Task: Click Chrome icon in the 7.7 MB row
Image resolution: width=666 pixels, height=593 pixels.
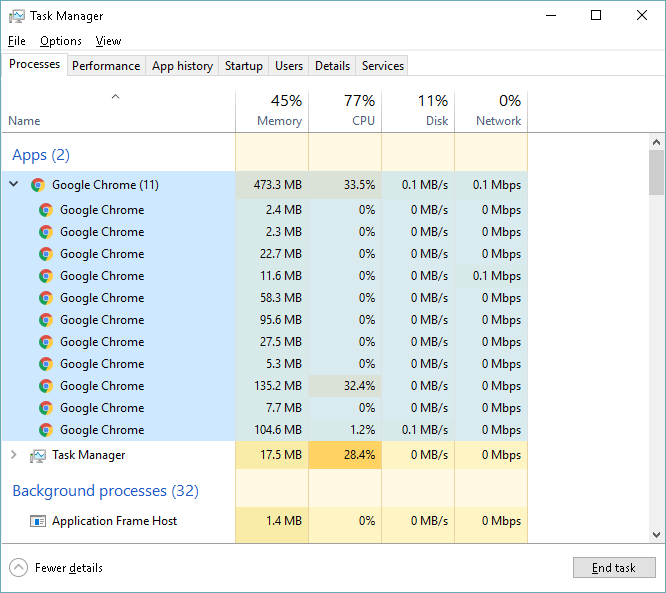Action: (x=46, y=408)
